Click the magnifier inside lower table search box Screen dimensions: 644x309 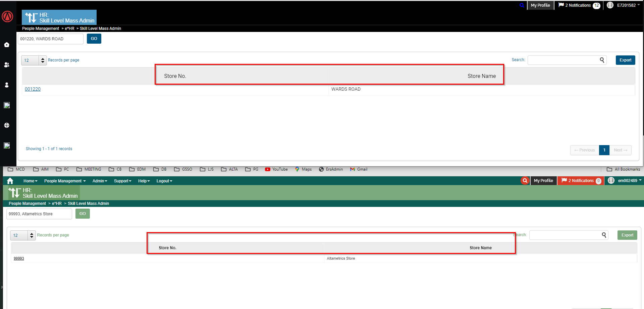point(604,235)
